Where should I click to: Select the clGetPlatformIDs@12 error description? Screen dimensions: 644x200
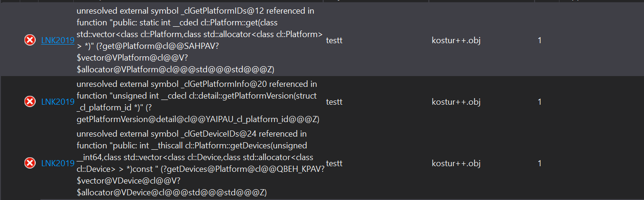pos(200,40)
